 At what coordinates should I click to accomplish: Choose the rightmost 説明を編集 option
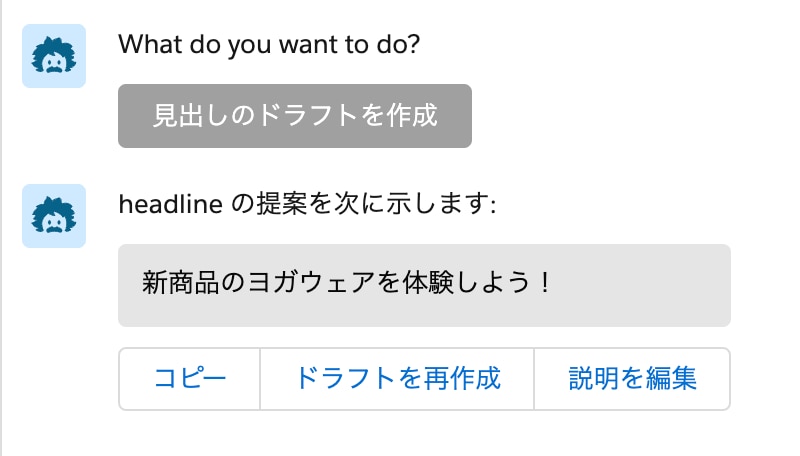click(x=632, y=379)
